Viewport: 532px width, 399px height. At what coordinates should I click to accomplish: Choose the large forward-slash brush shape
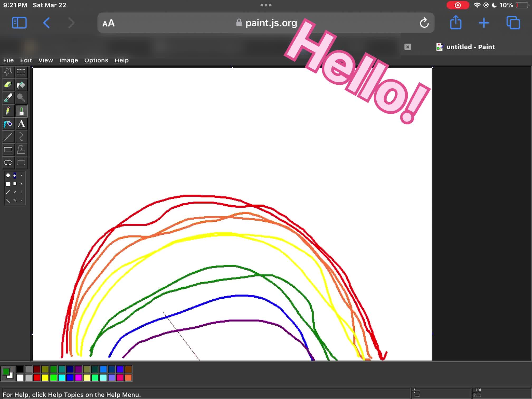(8, 192)
